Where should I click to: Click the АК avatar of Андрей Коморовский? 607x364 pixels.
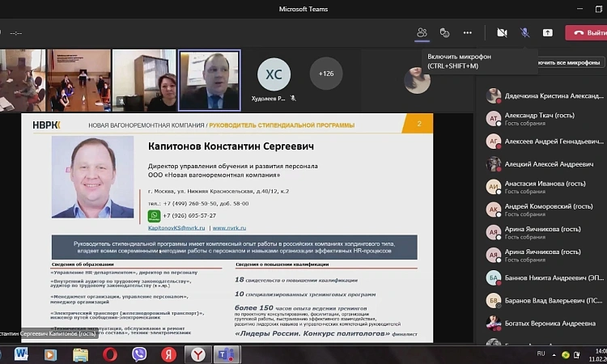coord(494,210)
